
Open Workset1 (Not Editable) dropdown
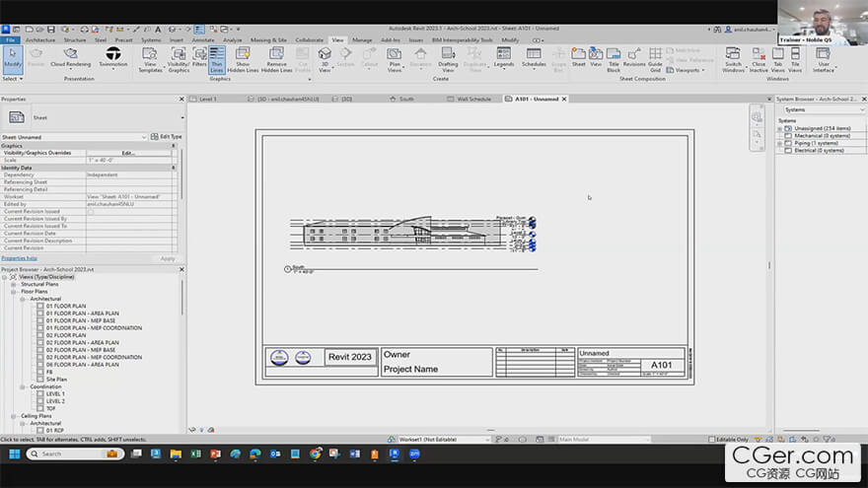tap(444, 440)
